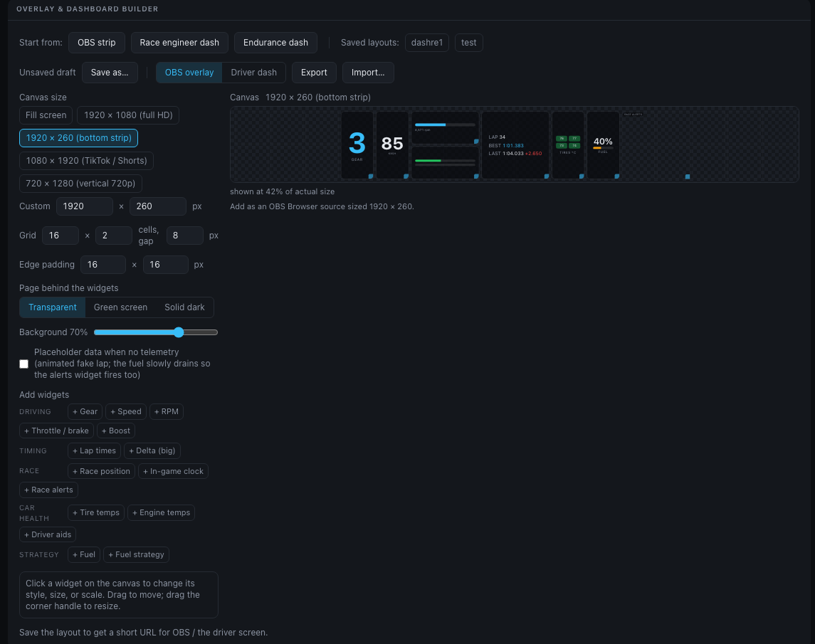This screenshot has height=644, width=815.
Task: Select the Gear widget on the canvas
Action: coord(357,145)
